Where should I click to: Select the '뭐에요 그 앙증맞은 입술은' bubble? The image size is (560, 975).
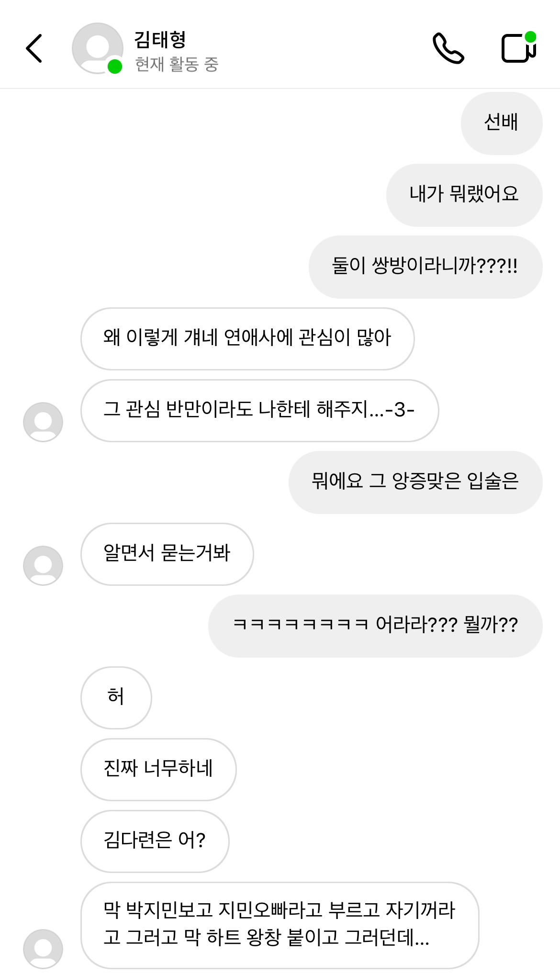[x=415, y=482]
